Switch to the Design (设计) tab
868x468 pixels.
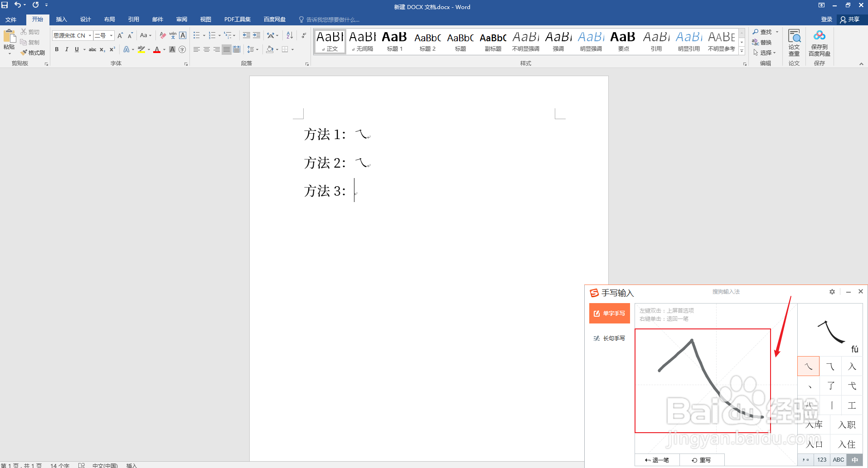(x=85, y=19)
